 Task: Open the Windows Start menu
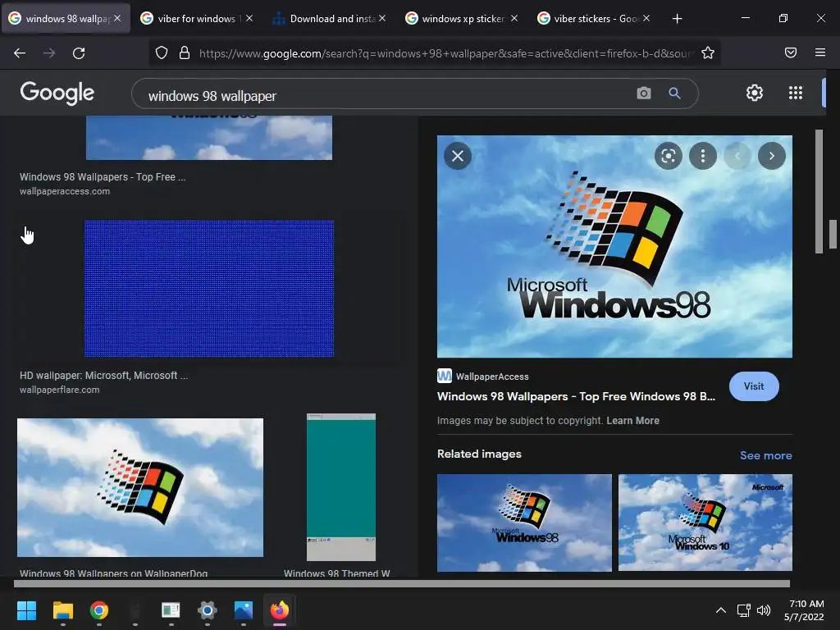click(x=26, y=610)
